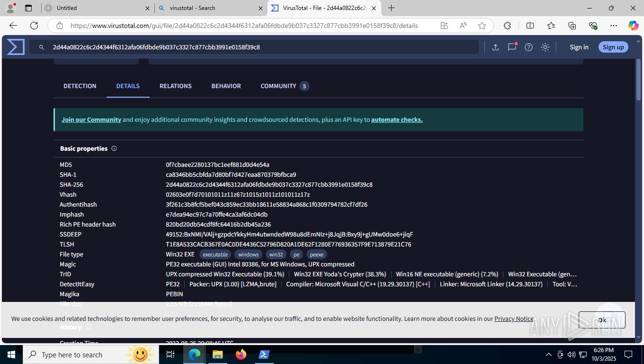This screenshot has width=644, height=364.
Task: Click the apps grid icon in address bar
Action: [444, 26]
